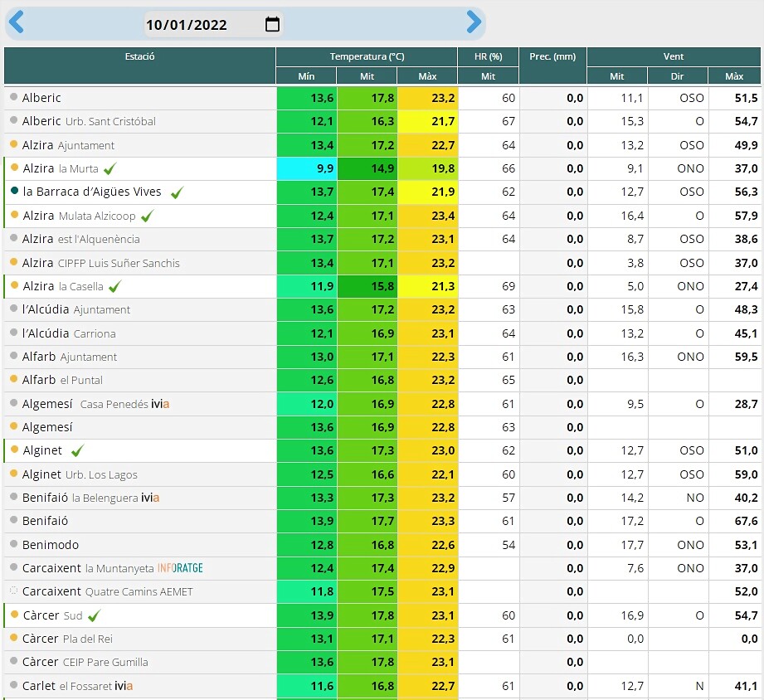Click the dark teal status dot of la Barraca d'Aigües Vives
This screenshot has width=764, height=700.
(x=15, y=191)
